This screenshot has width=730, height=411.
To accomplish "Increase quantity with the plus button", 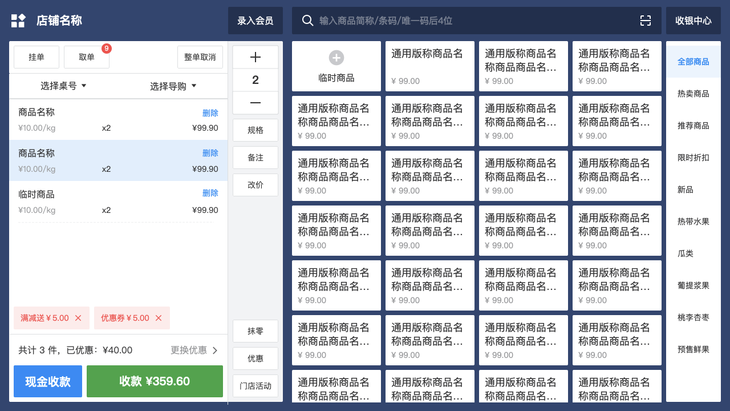I will click(255, 57).
